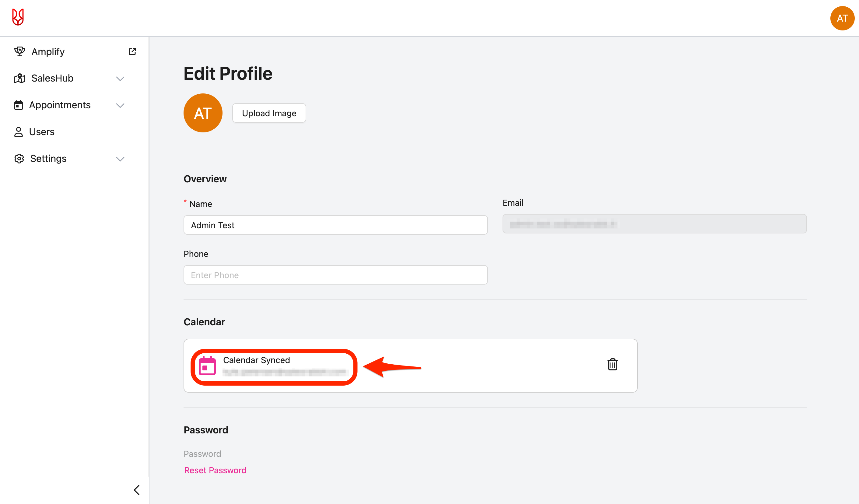
Task: Click the Settings gear icon
Action: 19,159
